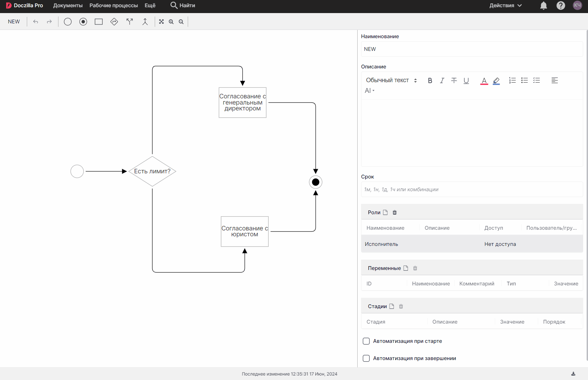This screenshot has height=380, width=588.
Task: Insert a bulleted list
Action: coord(524,80)
